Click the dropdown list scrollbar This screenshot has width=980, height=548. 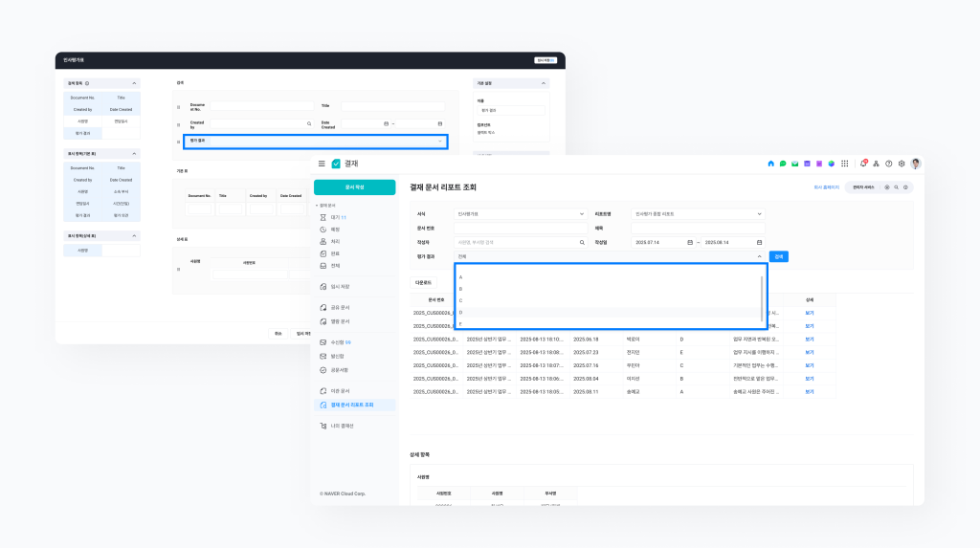(762, 296)
